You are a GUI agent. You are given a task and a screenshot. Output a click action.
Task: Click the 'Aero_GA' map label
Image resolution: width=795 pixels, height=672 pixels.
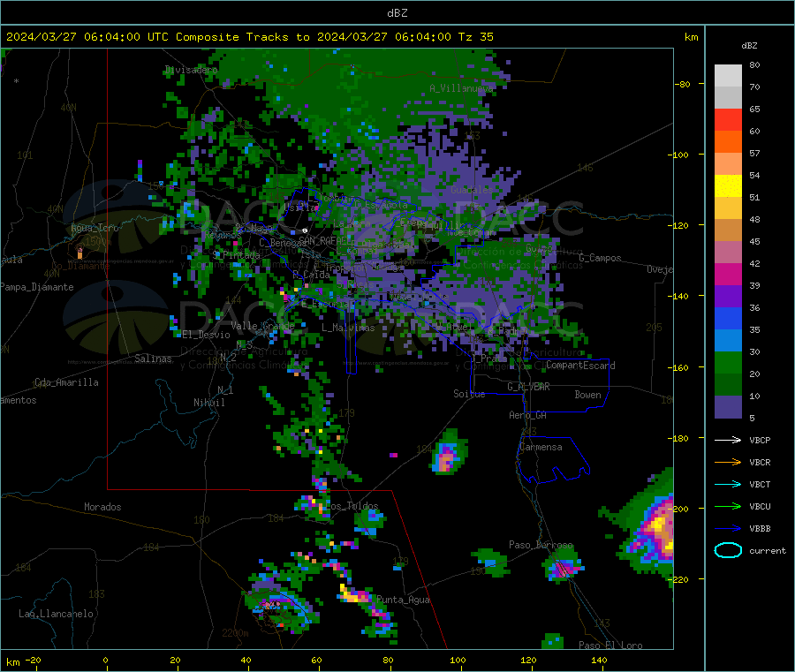coord(528,415)
